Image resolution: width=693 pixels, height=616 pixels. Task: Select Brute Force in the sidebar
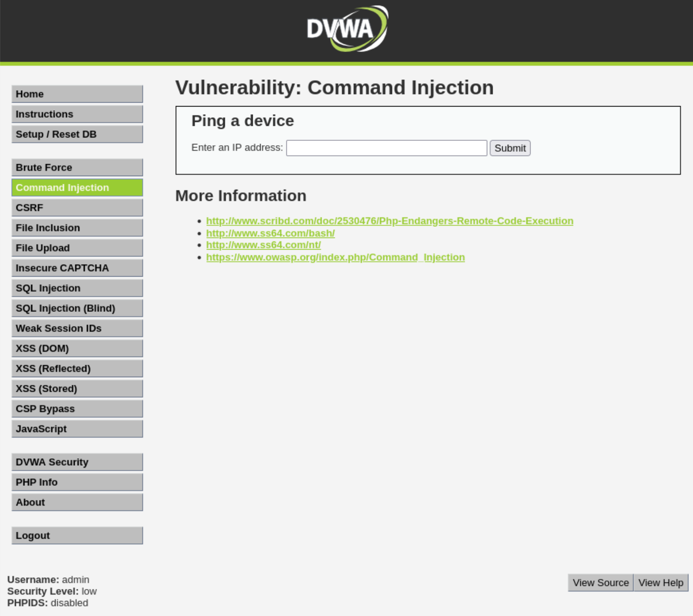77,168
